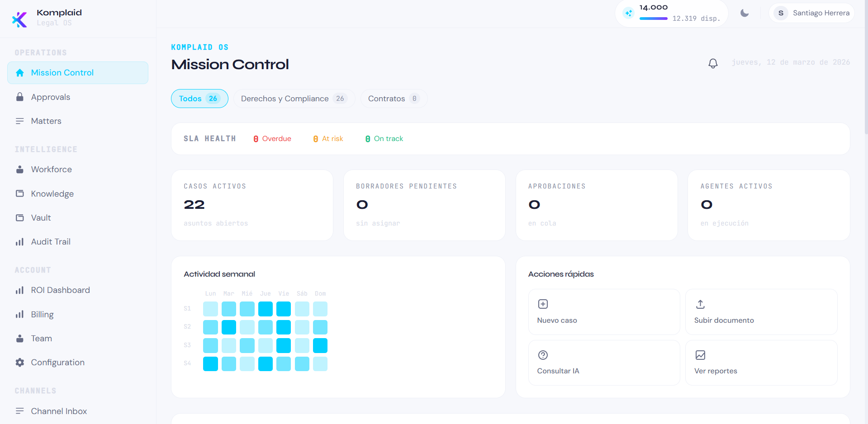868x424 pixels.
Task: Click On track SLA status
Action: pos(384,139)
